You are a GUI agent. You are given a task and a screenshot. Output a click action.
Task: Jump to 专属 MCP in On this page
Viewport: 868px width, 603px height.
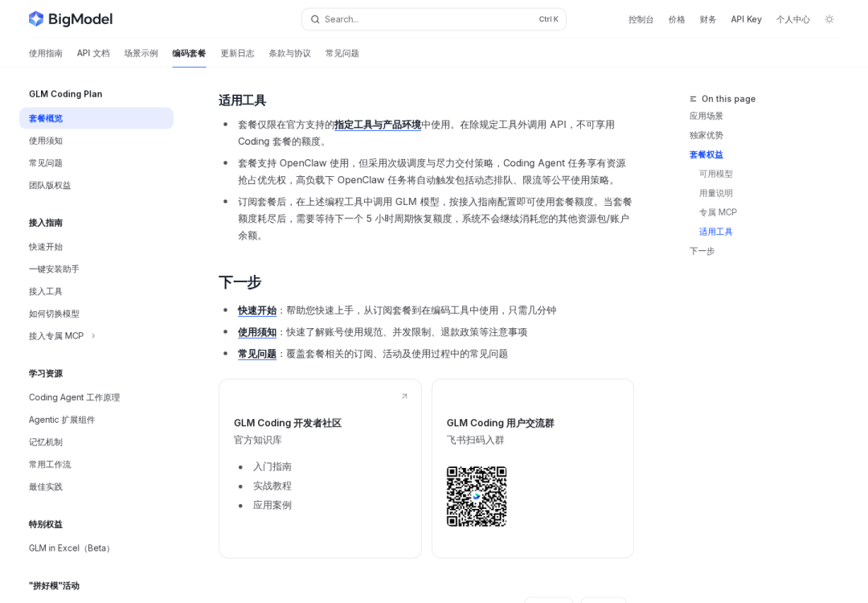[x=718, y=212]
